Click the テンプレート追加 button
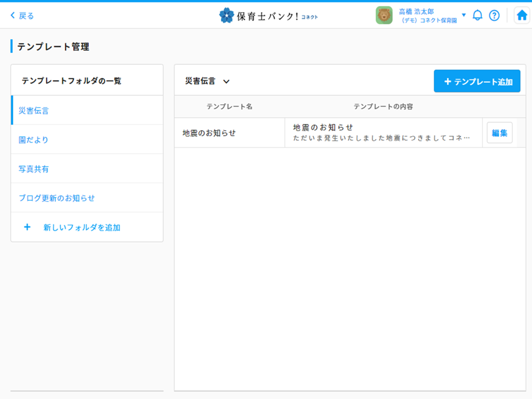 pos(477,81)
